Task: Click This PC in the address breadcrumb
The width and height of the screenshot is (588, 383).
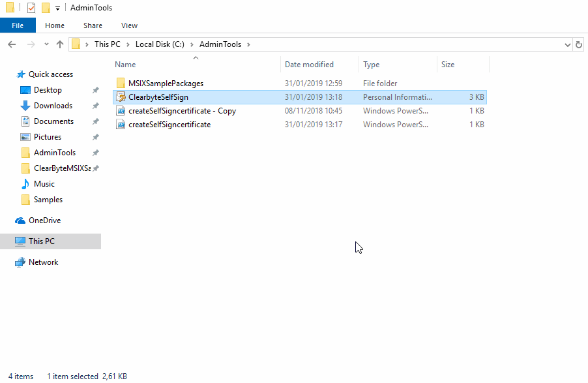Action: pos(108,44)
